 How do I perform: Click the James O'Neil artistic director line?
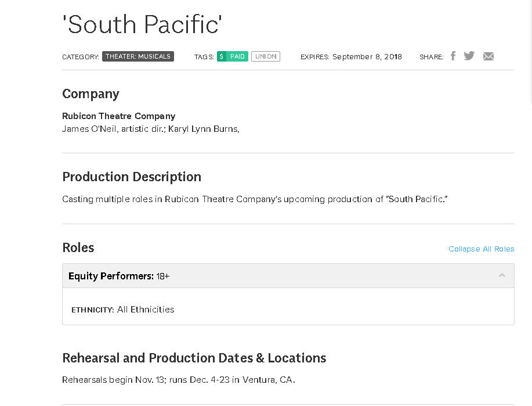point(150,129)
